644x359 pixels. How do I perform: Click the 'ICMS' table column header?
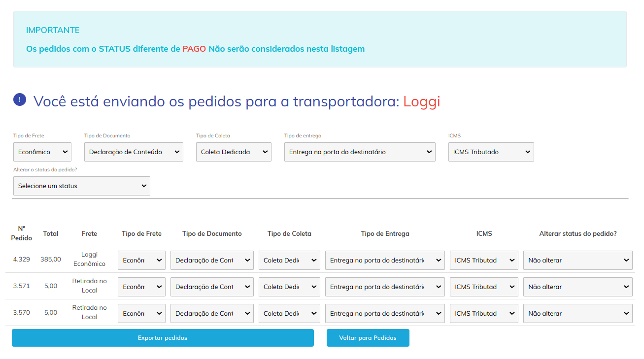[x=484, y=233]
